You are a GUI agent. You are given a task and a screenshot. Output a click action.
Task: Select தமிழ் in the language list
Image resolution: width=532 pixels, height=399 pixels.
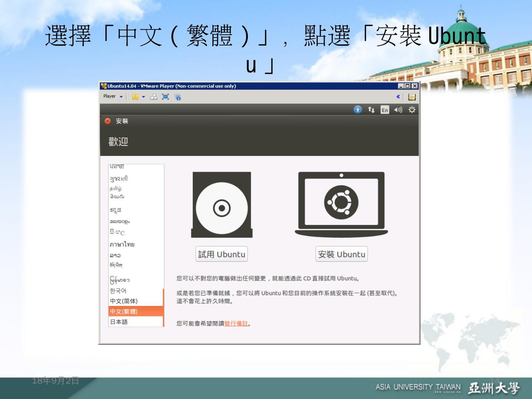pyautogui.click(x=136, y=188)
